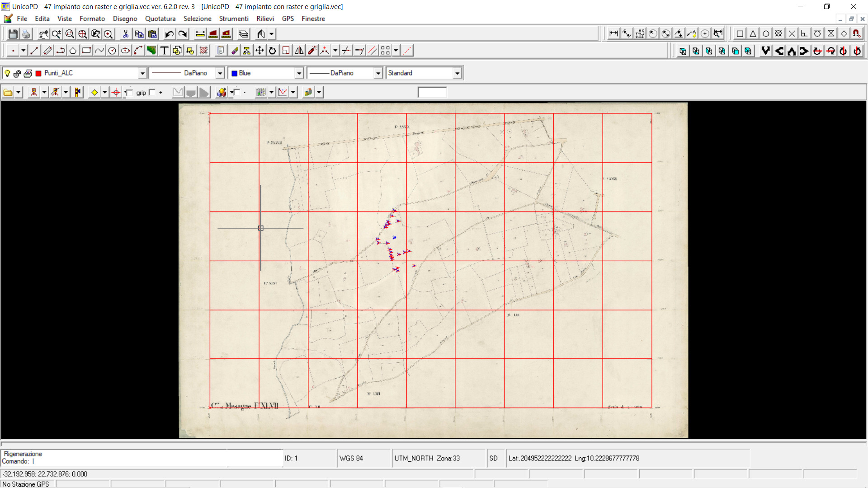
Task: Toggle the layer padlock lock
Action: click(x=17, y=73)
